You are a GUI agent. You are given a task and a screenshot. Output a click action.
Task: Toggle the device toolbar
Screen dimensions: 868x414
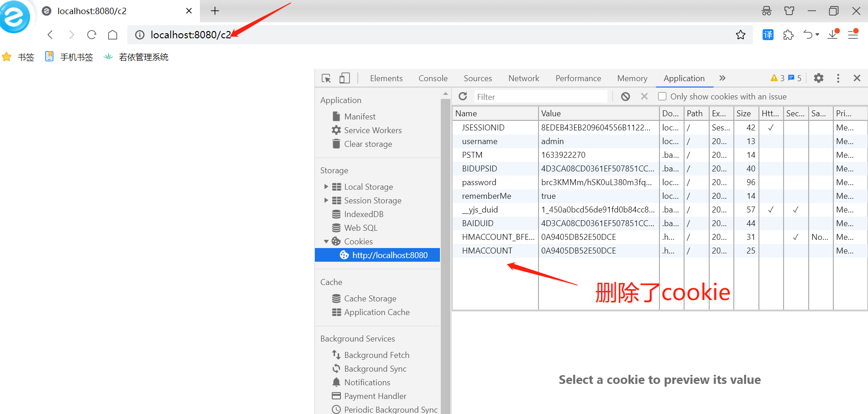(x=345, y=78)
